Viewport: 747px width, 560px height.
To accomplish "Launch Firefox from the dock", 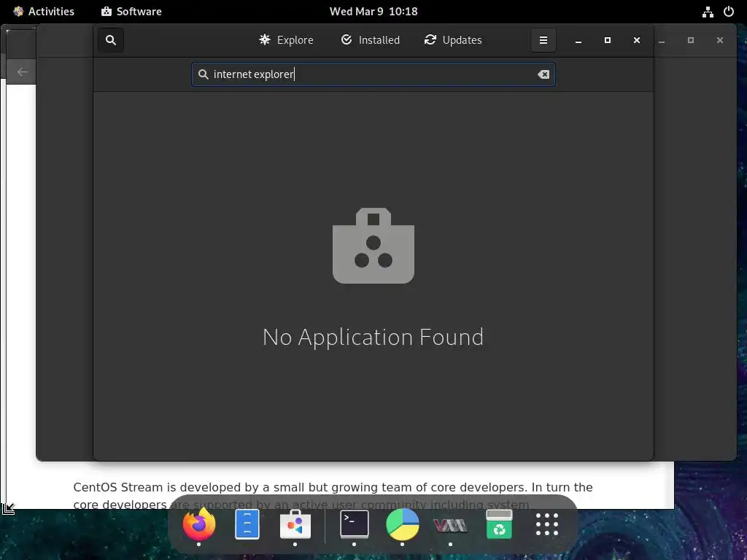I will 198,524.
